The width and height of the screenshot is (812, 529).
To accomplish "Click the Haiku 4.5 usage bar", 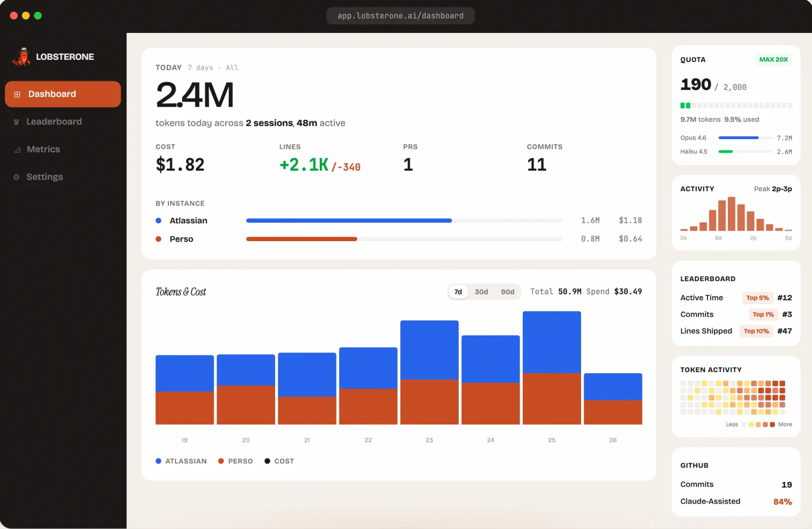I will [745, 152].
